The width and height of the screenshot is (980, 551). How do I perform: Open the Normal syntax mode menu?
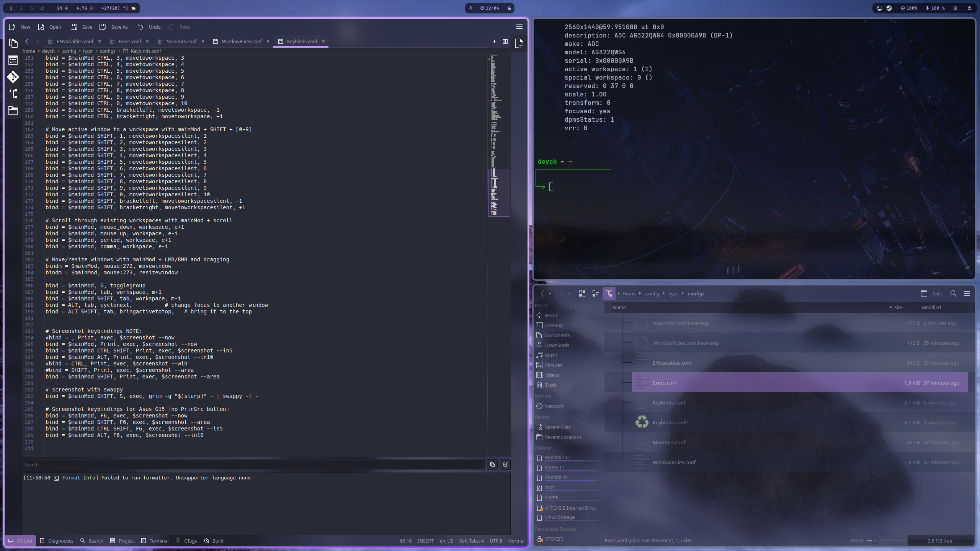click(516, 541)
